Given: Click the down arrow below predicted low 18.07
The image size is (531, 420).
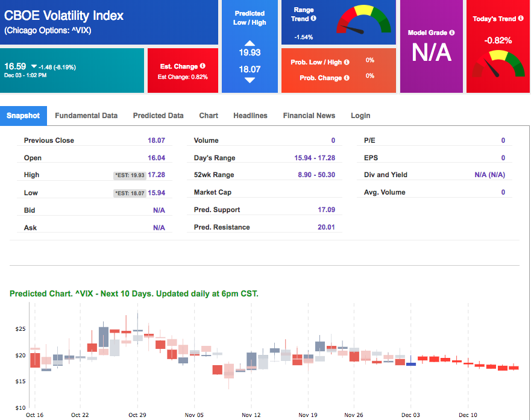Looking at the screenshot, I should 250,80.
